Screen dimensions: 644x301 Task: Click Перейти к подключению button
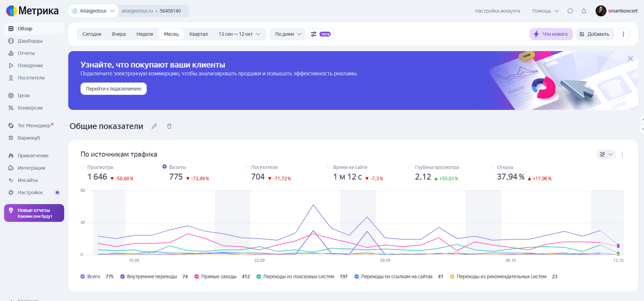(x=114, y=89)
